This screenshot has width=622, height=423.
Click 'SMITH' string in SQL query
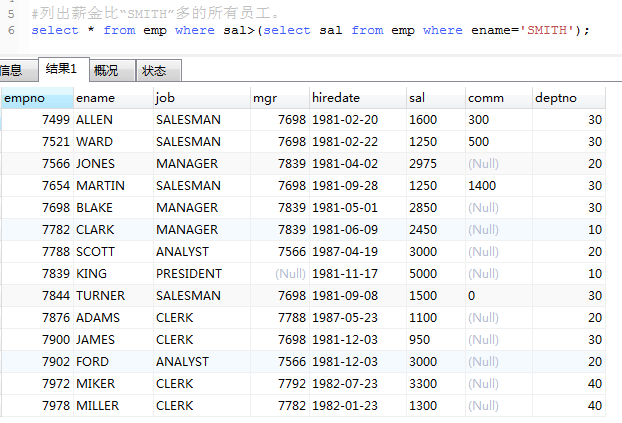coord(547,30)
